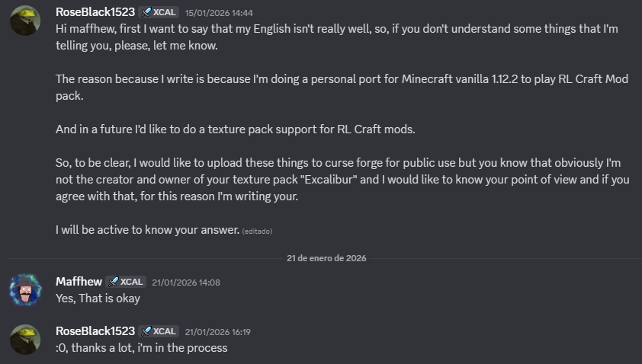Open XCAL tag on the 14:44 message
The width and height of the screenshot is (642, 364).
pos(159,13)
